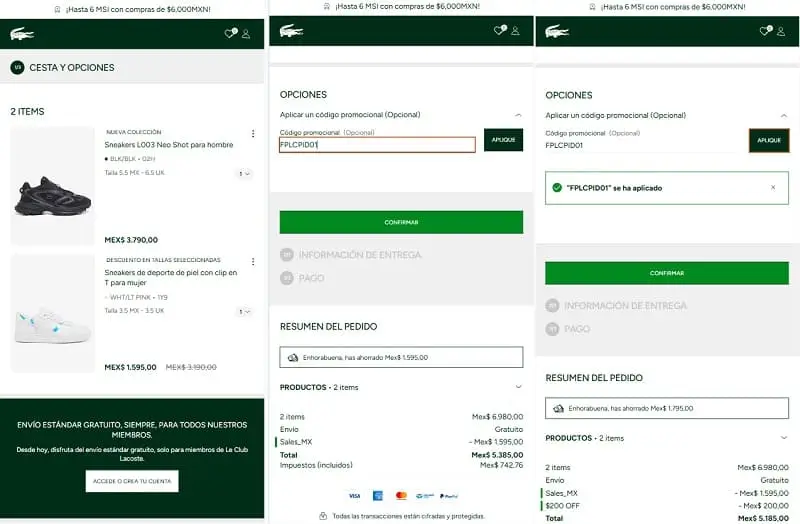This screenshot has width=800, height=524.
Task: Click Pago step badge in middle screen
Action: [287, 278]
